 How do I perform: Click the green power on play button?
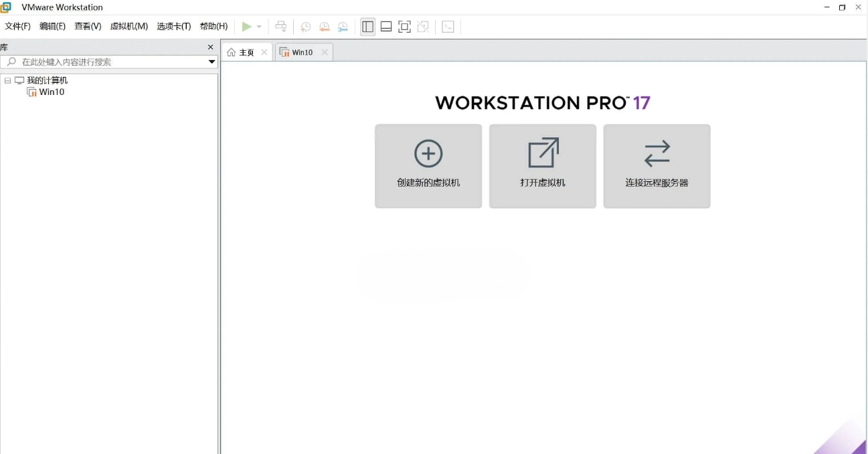[247, 27]
